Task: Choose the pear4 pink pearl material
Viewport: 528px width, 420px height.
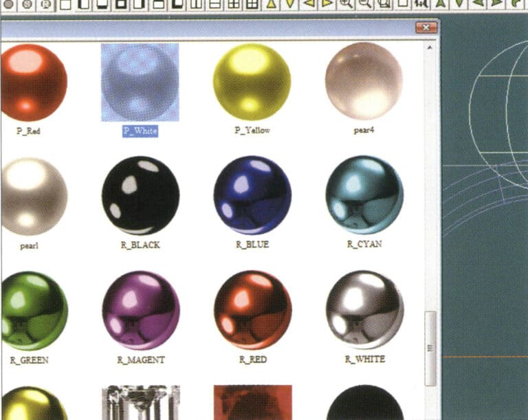Action: [364, 81]
